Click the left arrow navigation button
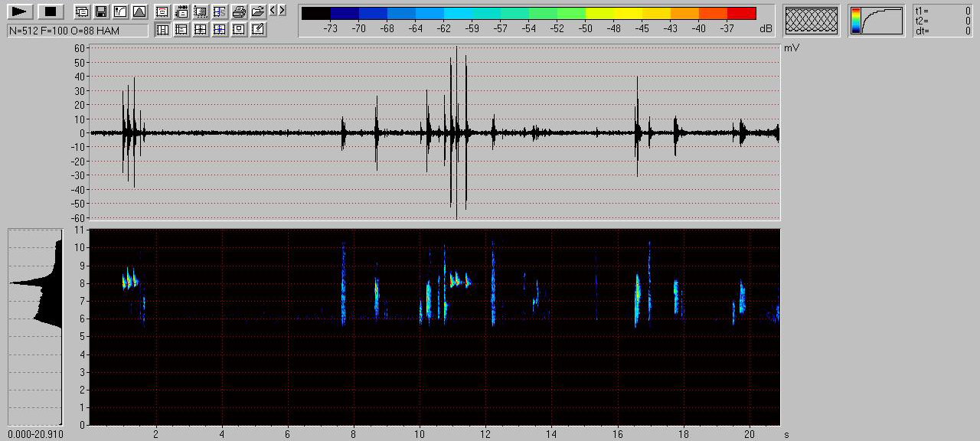 (x=273, y=11)
